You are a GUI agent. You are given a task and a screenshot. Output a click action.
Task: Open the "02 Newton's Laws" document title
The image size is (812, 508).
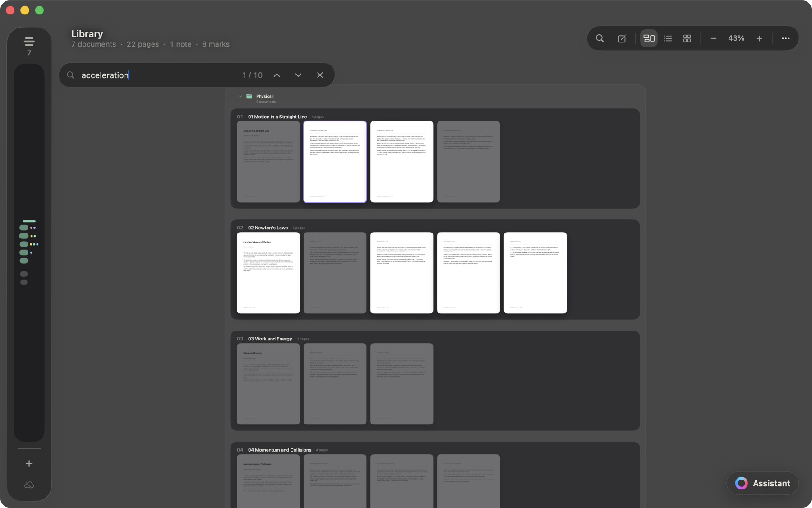(268, 228)
